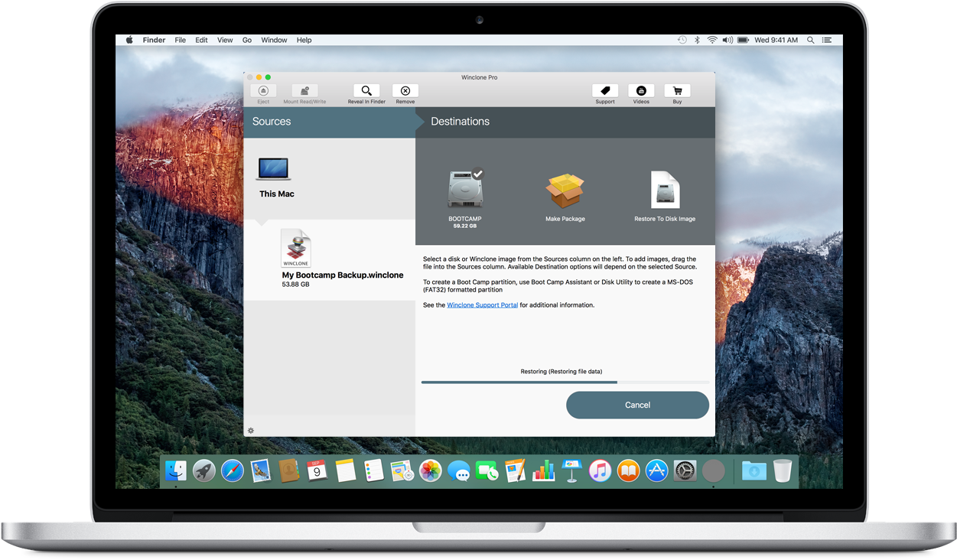Click the Restoring progress bar
This screenshot has height=560, width=957.
pyautogui.click(x=565, y=382)
